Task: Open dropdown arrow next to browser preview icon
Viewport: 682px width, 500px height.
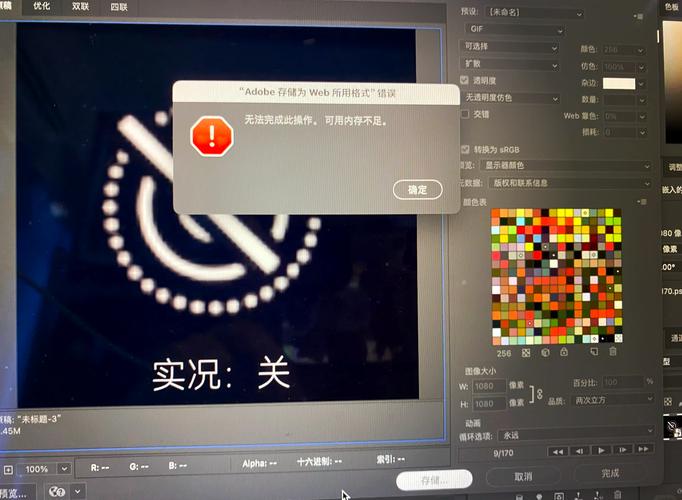Action: (77, 492)
